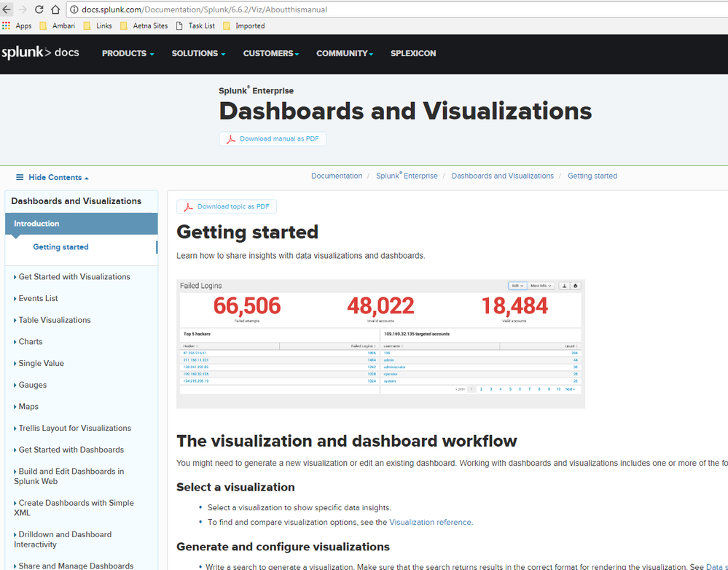
Task: Click Download manual as PDF button
Action: pyautogui.click(x=273, y=139)
